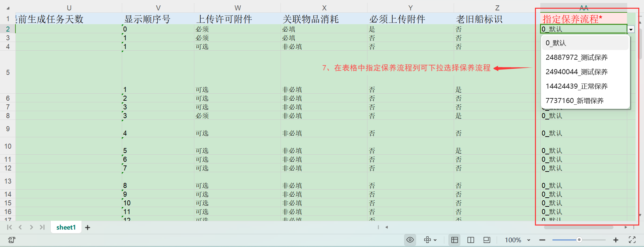Click cell with 10 in row 15
Viewport: 644px width, 247px height.
click(158, 203)
